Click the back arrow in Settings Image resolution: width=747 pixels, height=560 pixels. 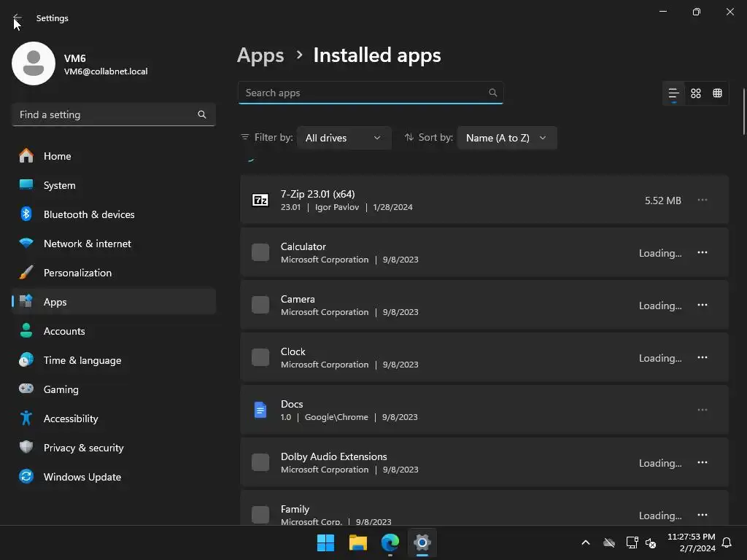tap(18, 18)
